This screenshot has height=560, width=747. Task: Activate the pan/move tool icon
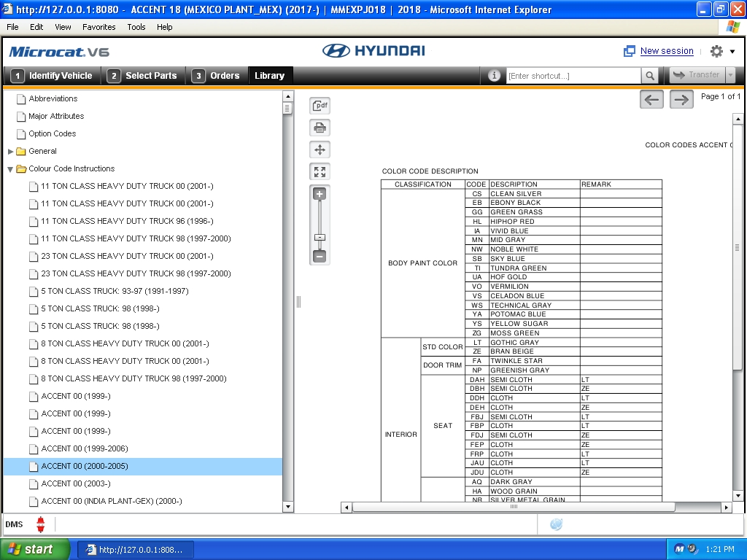pyautogui.click(x=320, y=149)
